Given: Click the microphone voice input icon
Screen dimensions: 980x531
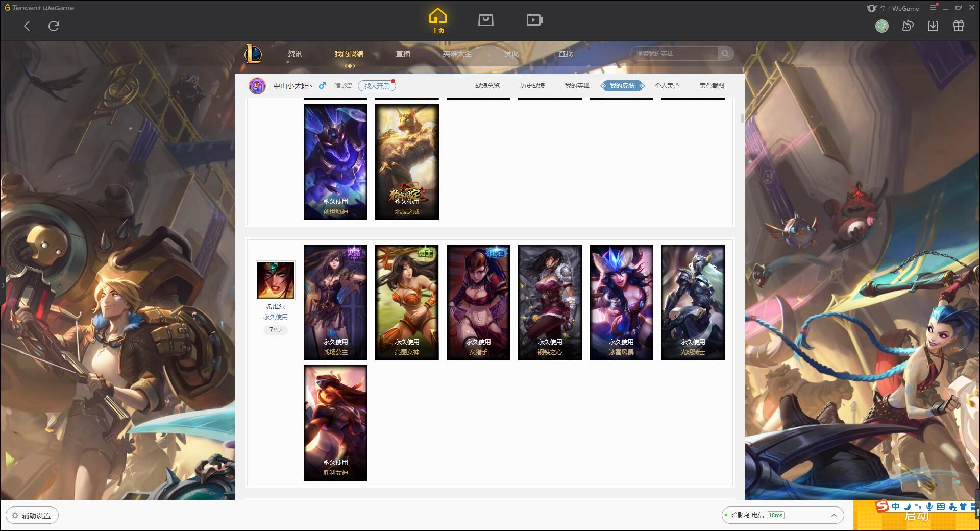Looking at the screenshot, I should click(x=929, y=506).
